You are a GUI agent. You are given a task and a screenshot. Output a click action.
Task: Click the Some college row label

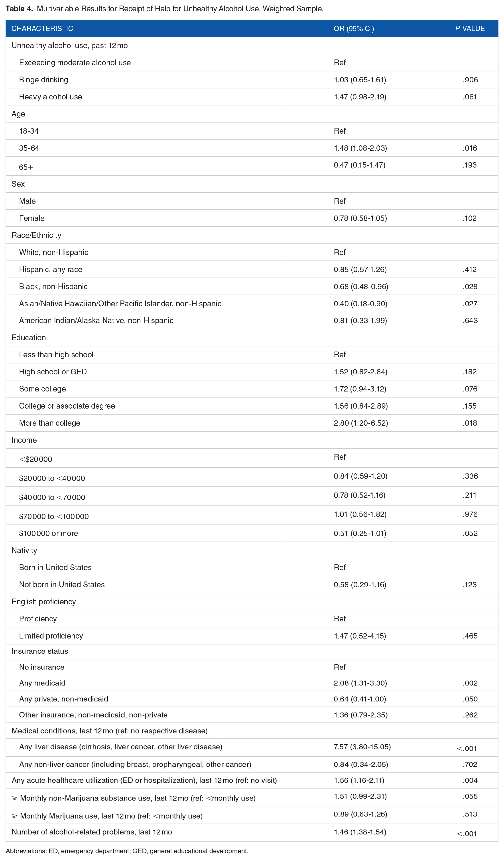pyautogui.click(x=43, y=389)
